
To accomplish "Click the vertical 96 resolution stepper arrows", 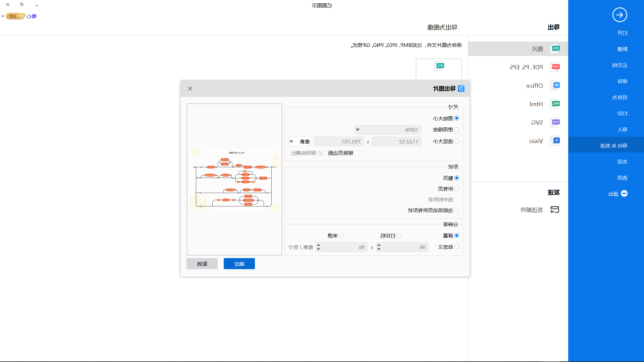I will point(318,247).
